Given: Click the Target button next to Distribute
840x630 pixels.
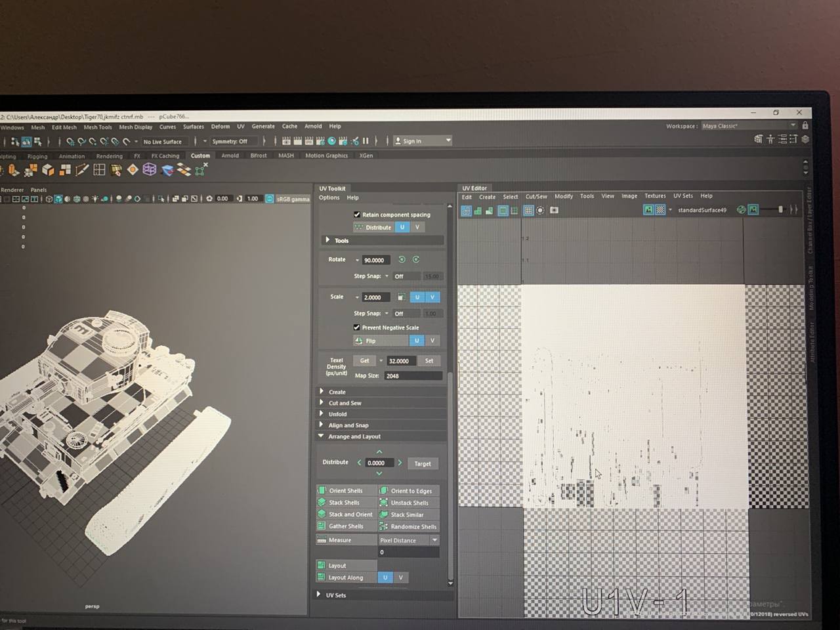Looking at the screenshot, I should (423, 463).
